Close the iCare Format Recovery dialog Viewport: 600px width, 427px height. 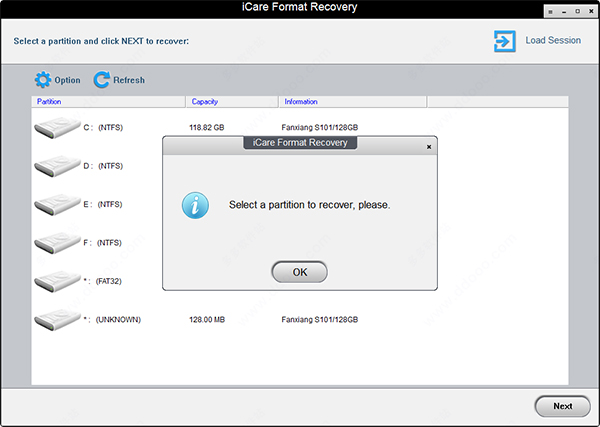429,147
